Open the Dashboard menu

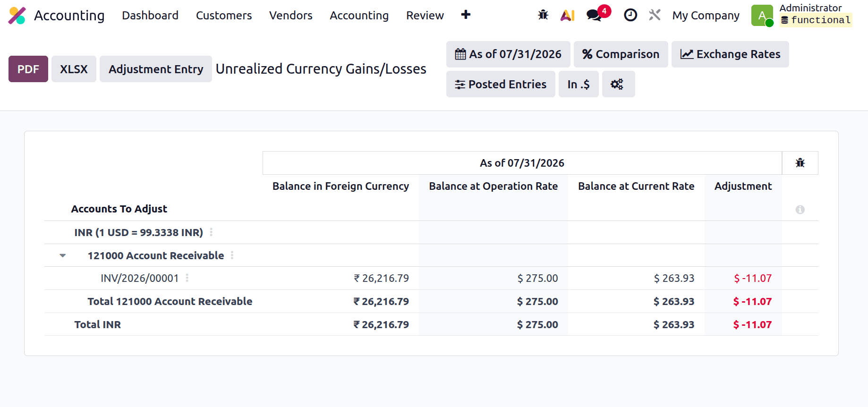coord(150,16)
